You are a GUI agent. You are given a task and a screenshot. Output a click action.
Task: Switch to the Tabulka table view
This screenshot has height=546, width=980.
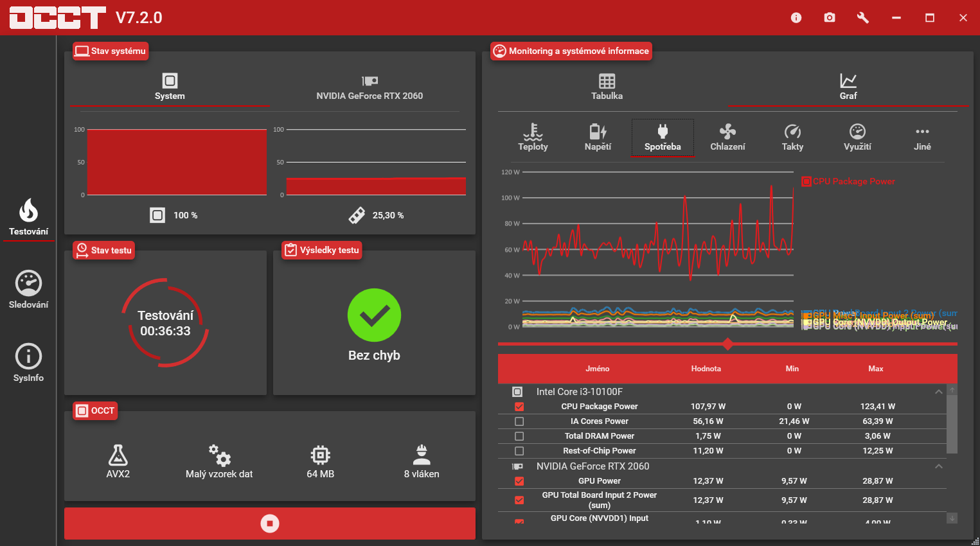pyautogui.click(x=607, y=87)
